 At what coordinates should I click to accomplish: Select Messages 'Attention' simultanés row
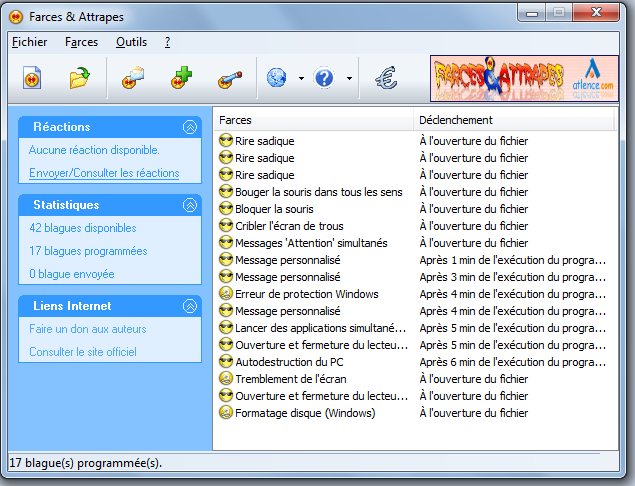413,243
